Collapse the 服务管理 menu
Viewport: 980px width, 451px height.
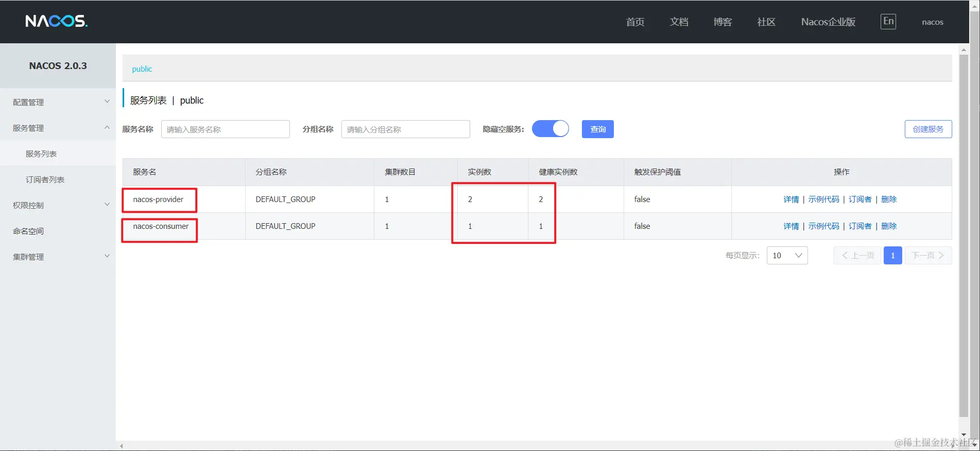coord(58,128)
